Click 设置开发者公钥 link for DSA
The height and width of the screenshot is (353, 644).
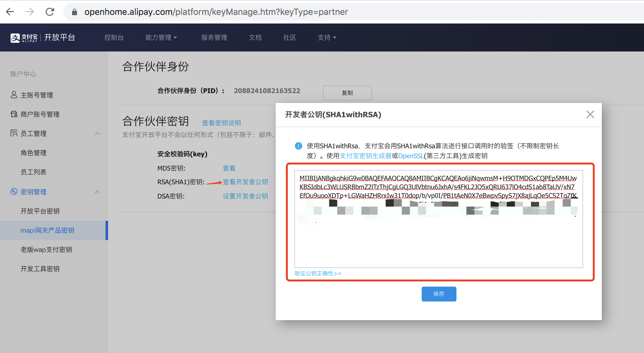point(245,196)
